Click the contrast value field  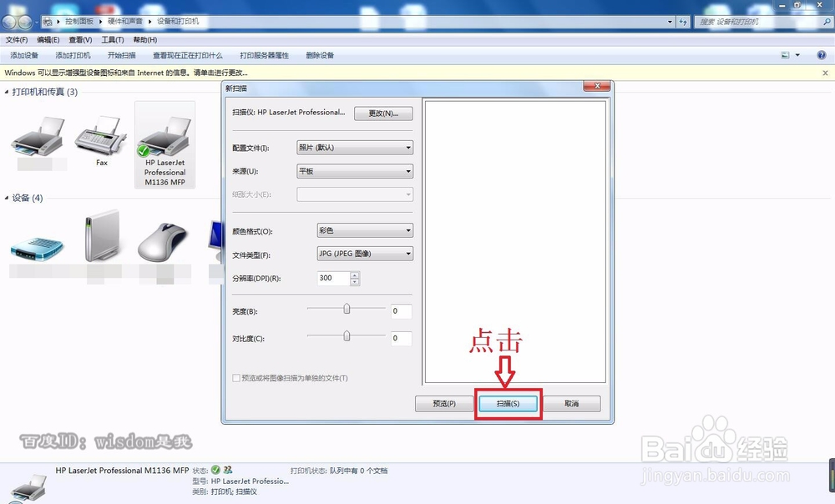401,339
